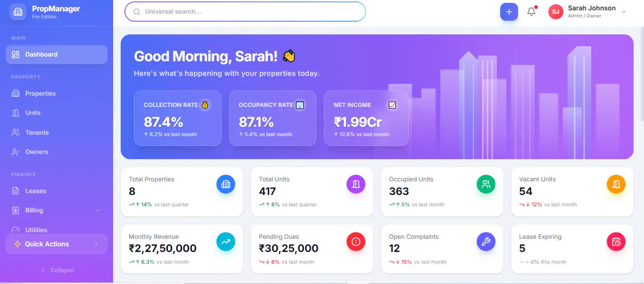Viewport: 644px width, 284px height.
Task: Click the Occupied Units green people icon
Action: tap(486, 184)
